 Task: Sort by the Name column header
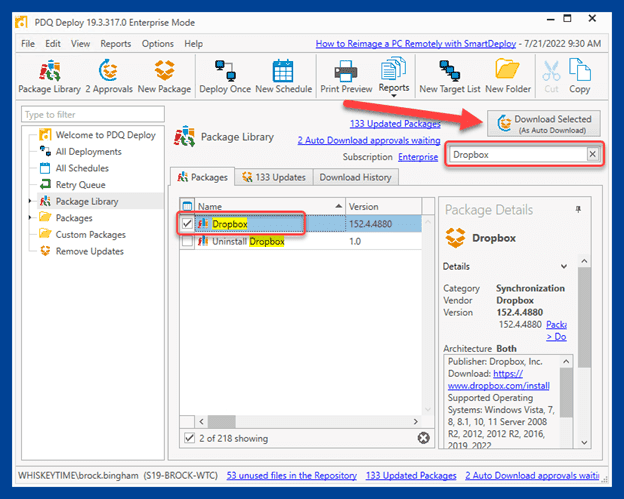270,206
